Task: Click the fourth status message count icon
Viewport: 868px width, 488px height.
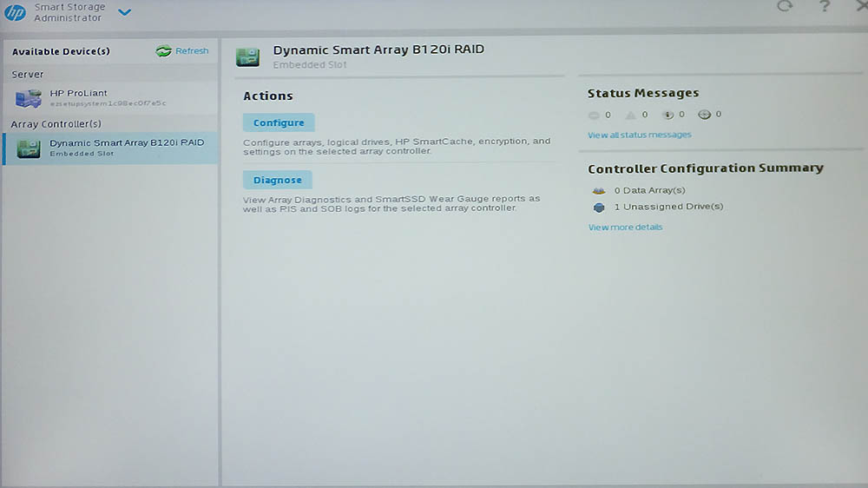Action: 704,114
